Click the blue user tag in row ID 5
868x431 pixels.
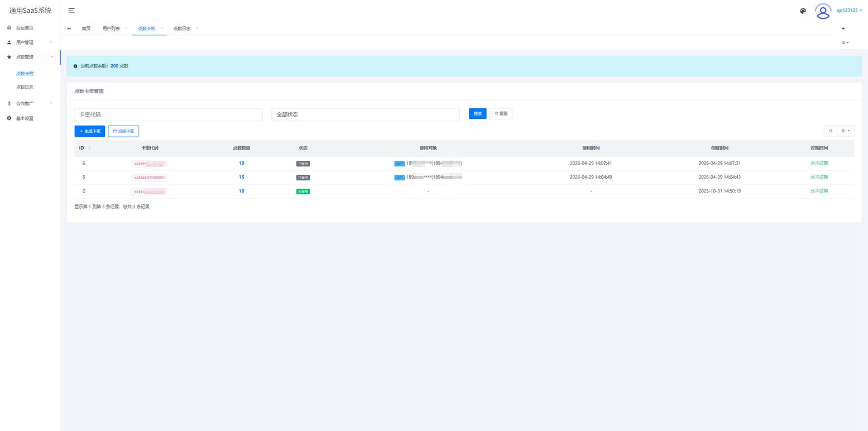coord(399,178)
